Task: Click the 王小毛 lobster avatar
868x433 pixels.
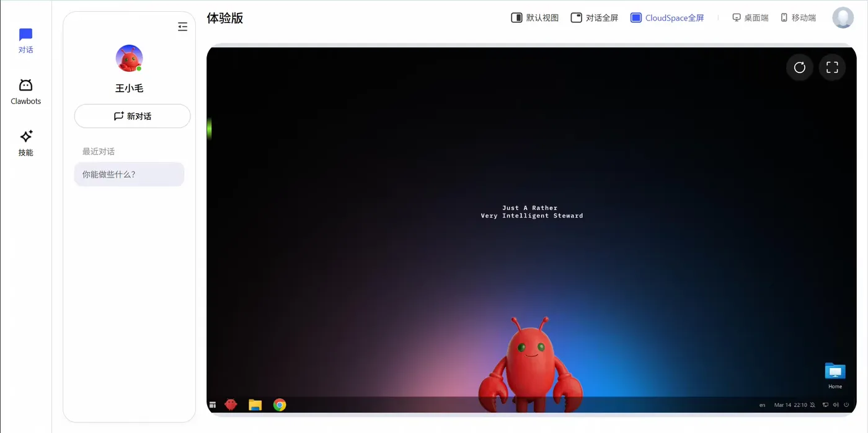Action: coord(130,58)
